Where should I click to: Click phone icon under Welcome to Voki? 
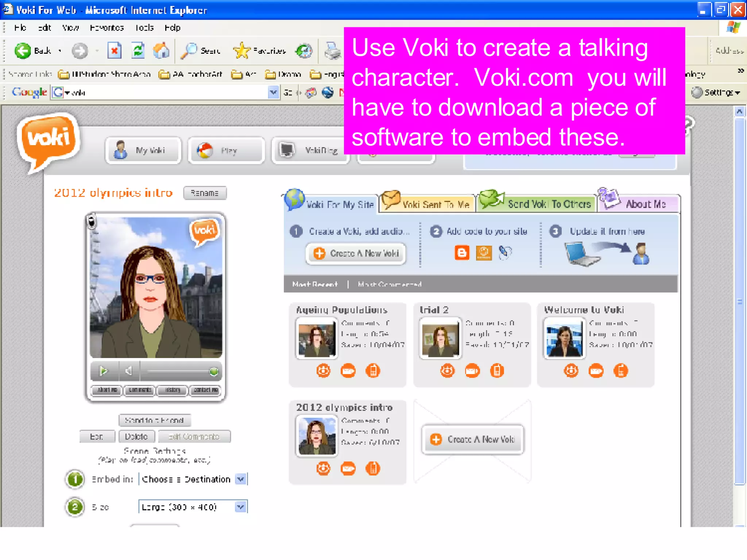(x=621, y=370)
